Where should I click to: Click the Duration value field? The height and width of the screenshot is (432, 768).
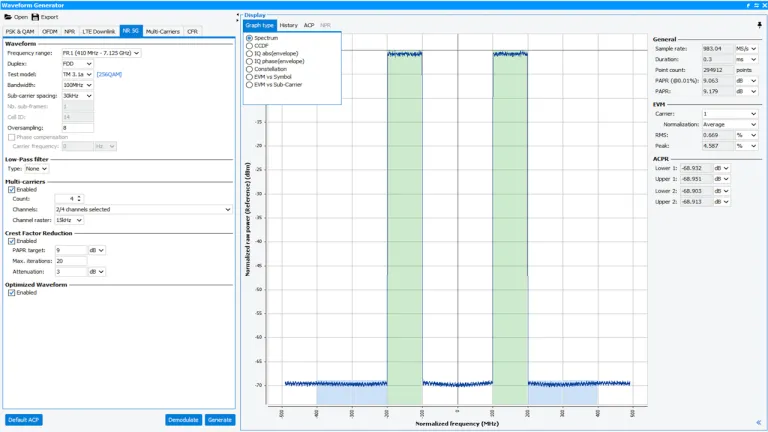[x=718, y=59]
